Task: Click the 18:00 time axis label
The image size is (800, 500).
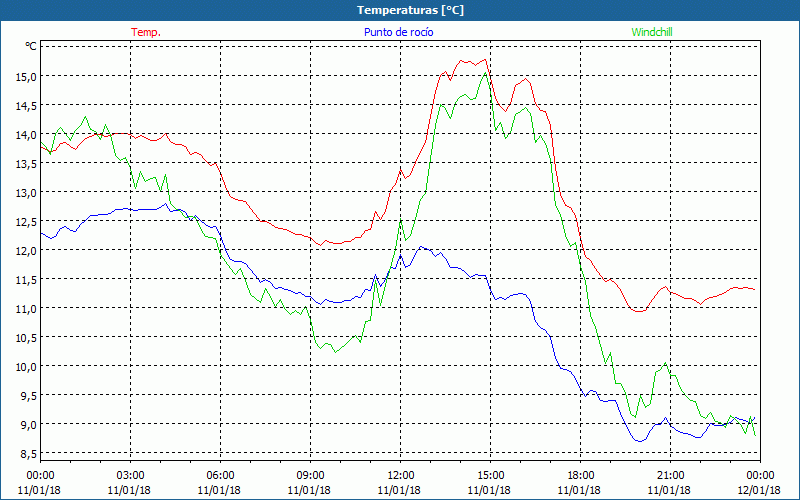Action: pos(581,476)
